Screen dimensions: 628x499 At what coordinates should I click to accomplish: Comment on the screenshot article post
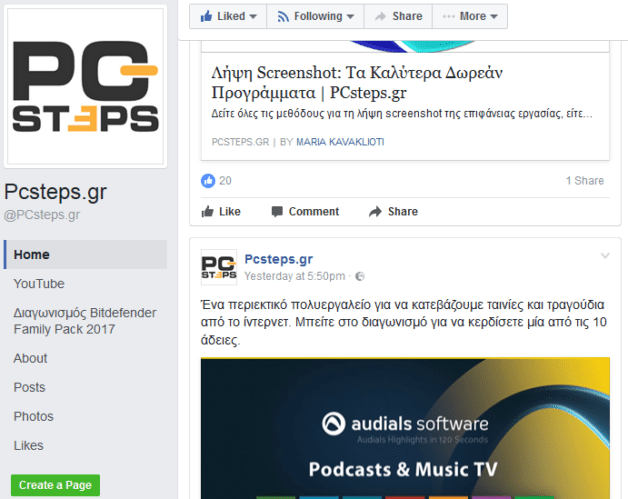pos(305,211)
